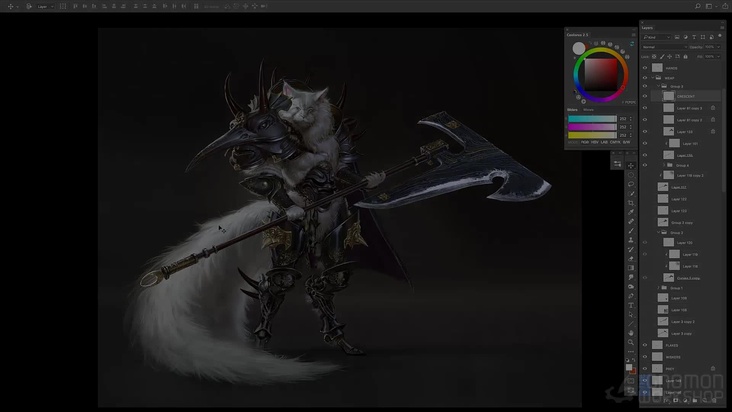This screenshot has width=732, height=412.
Task: Switch Coolorus sliders to B/W mode
Action: (x=626, y=142)
